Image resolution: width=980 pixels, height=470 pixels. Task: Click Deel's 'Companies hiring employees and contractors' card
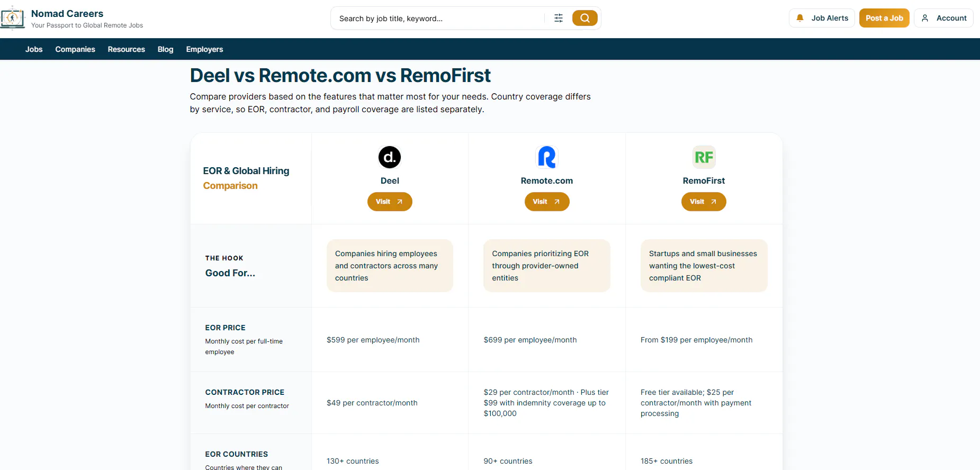(x=390, y=266)
